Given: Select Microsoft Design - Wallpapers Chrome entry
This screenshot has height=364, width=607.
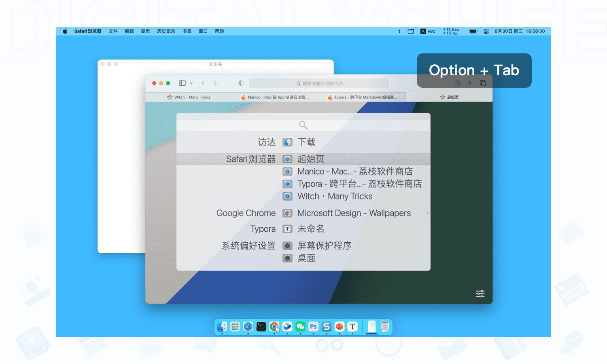Looking at the screenshot, I should 354,213.
